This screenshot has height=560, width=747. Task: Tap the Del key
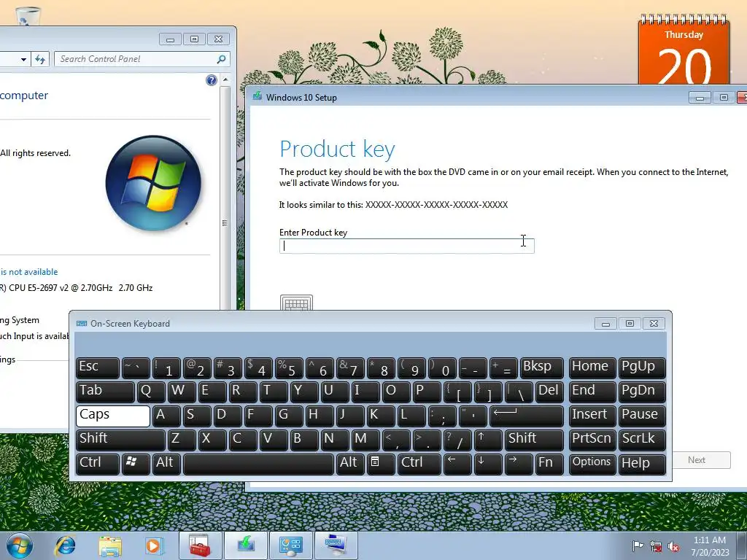point(549,392)
